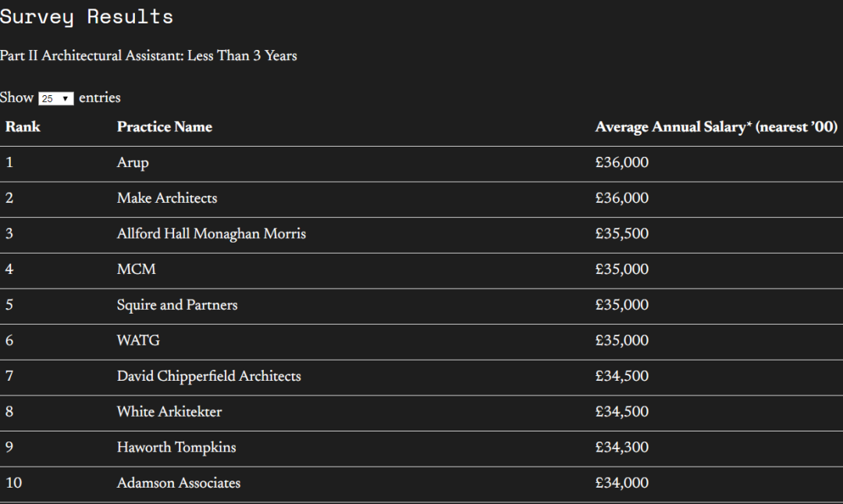
Task: Sort by Practice Name column header
Action: [165, 127]
